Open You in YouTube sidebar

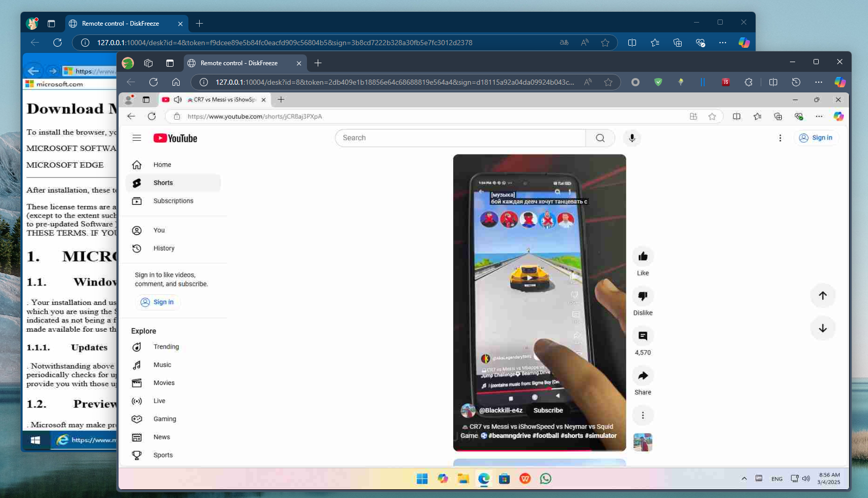173,231
